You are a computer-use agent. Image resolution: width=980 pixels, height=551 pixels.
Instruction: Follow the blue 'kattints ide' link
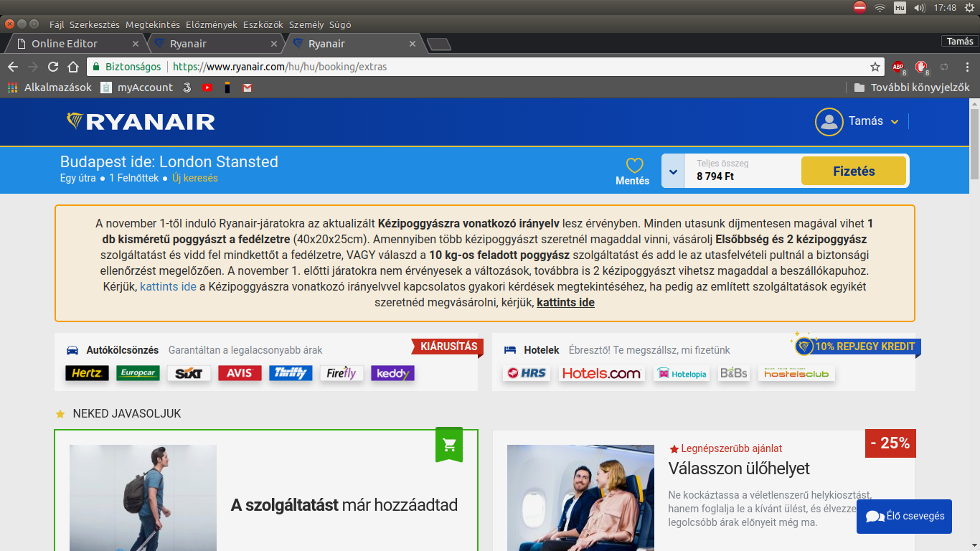(x=168, y=287)
